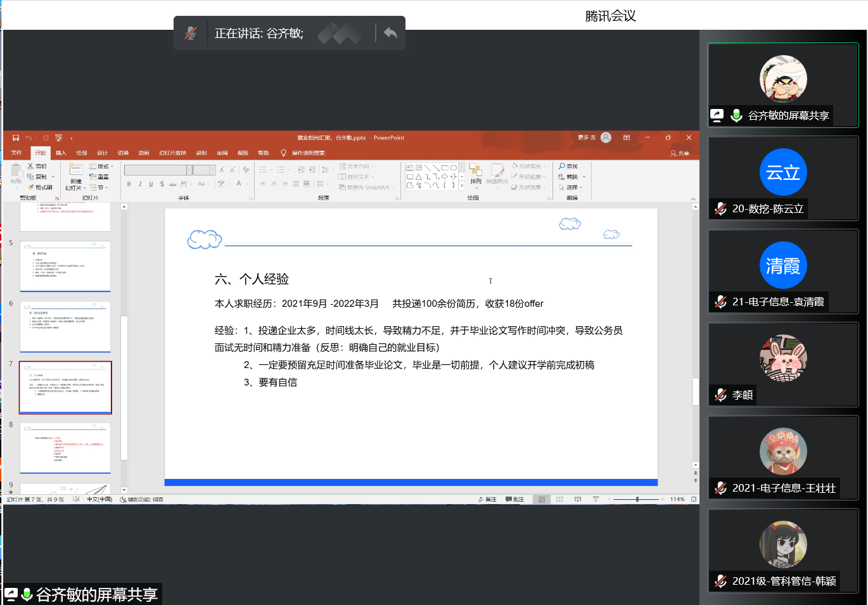Toggle the Notes (备注) pane in the status bar

[487, 499]
